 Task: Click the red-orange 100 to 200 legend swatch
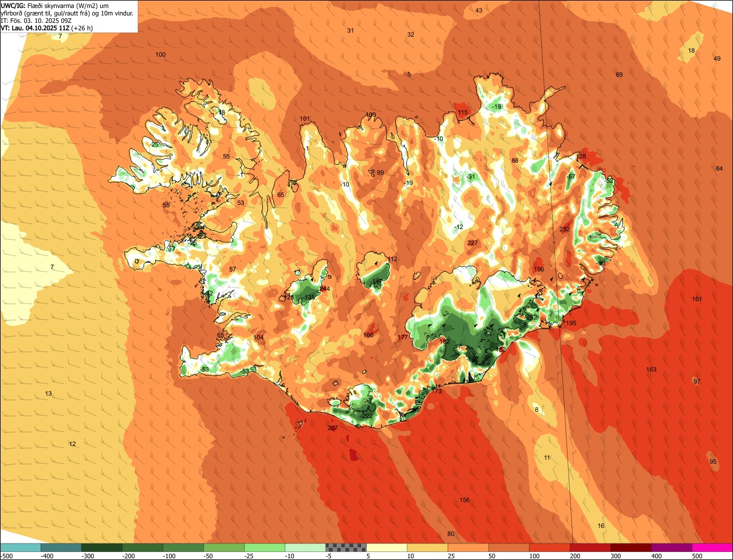549,547
